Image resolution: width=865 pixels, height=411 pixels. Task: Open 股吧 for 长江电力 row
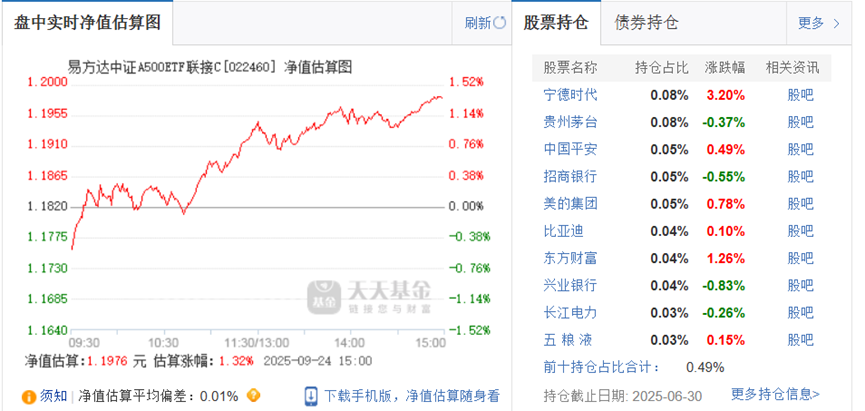coord(800,312)
